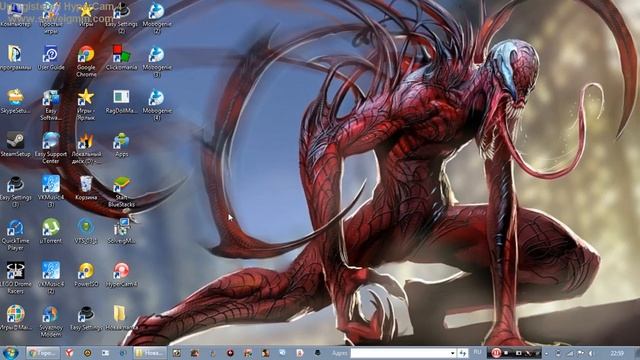Open the Yandex icon in the taskbar
Screen dimensions: 640x360
click(x=69, y=353)
